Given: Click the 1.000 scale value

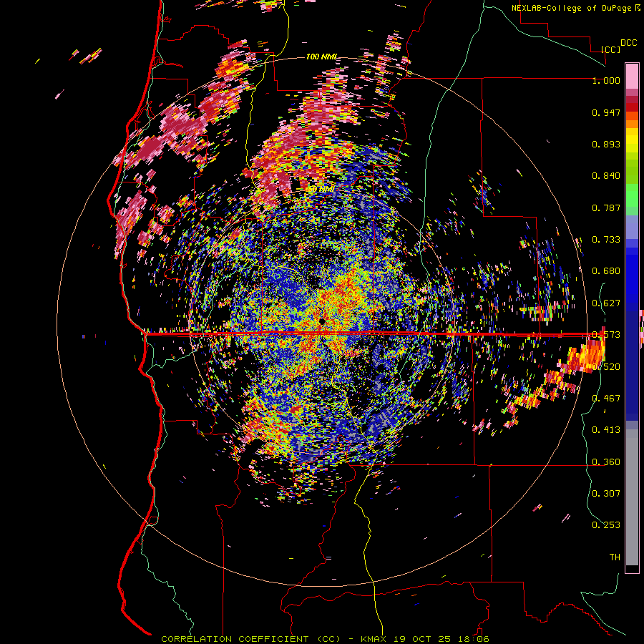Looking at the screenshot, I should [606, 80].
